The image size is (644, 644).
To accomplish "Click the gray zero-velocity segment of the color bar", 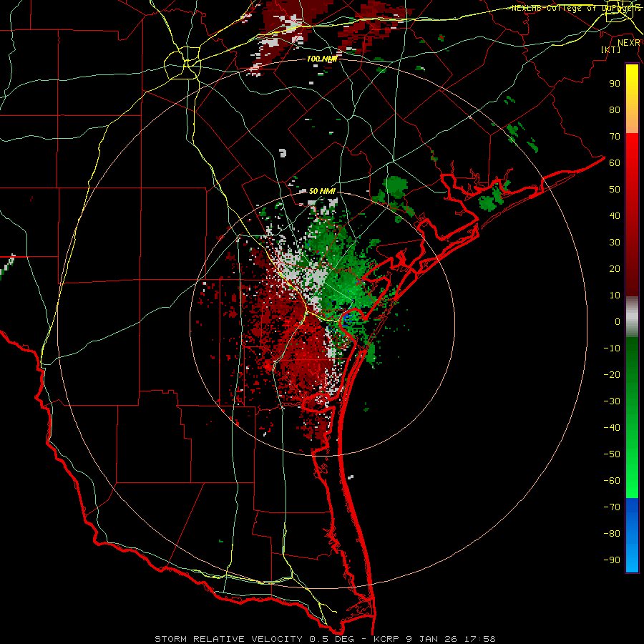I will 632,317.
